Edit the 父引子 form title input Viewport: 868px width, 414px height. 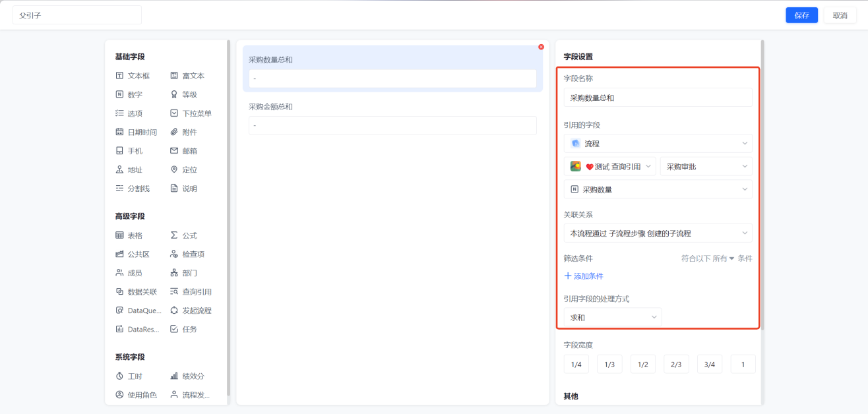(77, 15)
